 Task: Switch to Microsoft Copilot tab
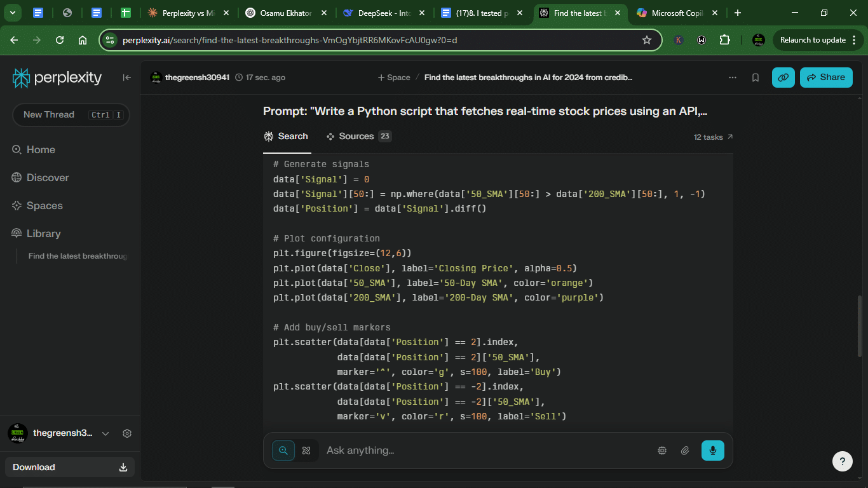point(677,13)
